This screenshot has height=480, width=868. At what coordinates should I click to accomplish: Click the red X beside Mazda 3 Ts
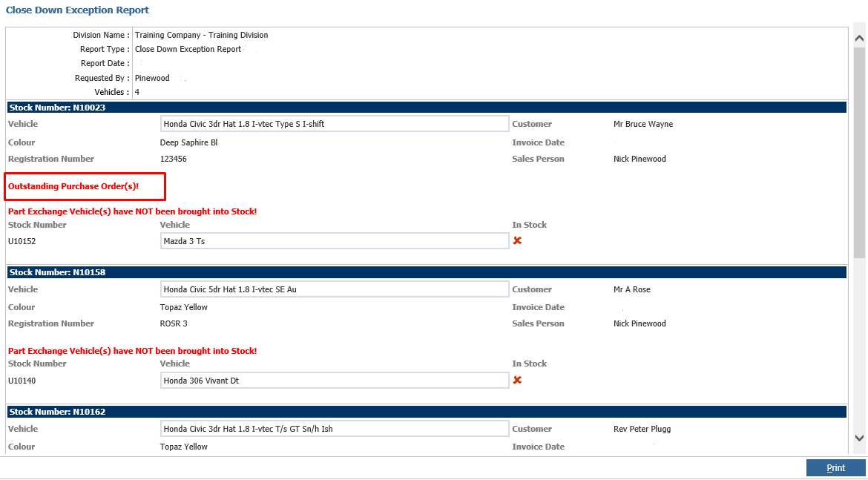tap(517, 240)
